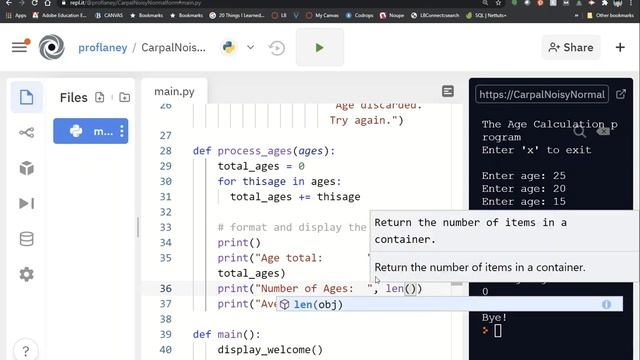Expand the repl info dropdown chevron
The image size is (640, 360).
[251, 47]
